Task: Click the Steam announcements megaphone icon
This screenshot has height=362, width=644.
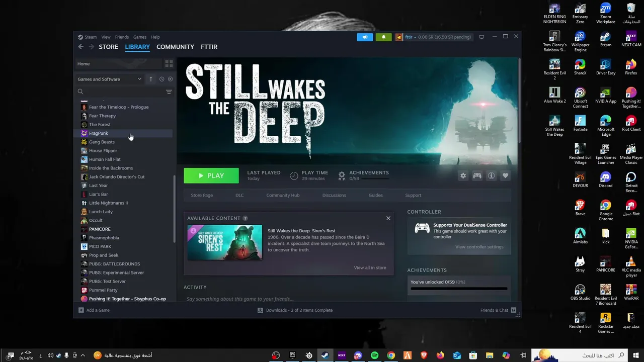Action: [x=365, y=37]
